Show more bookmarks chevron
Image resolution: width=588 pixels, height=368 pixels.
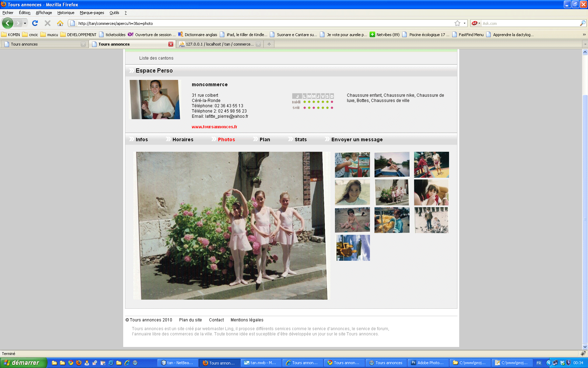coord(584,35)
